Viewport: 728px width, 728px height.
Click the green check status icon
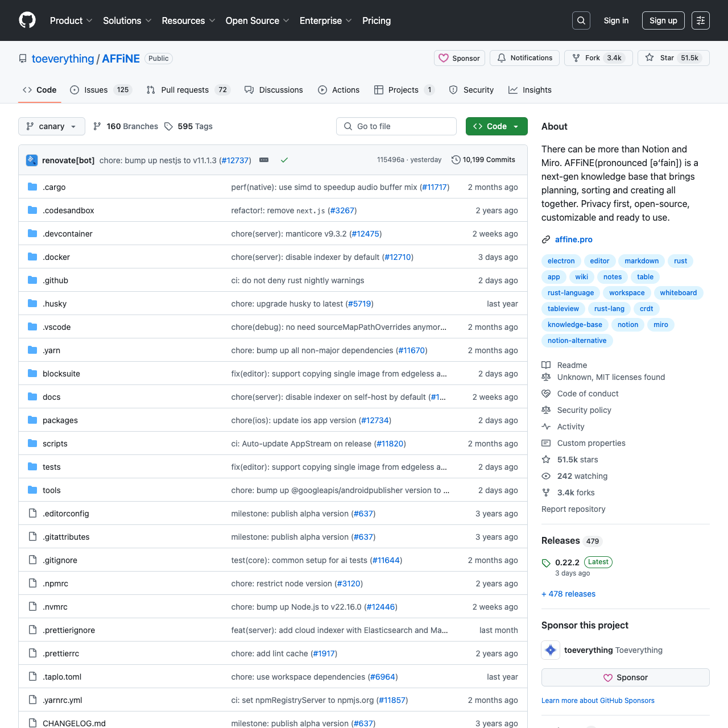pos(284,160)
